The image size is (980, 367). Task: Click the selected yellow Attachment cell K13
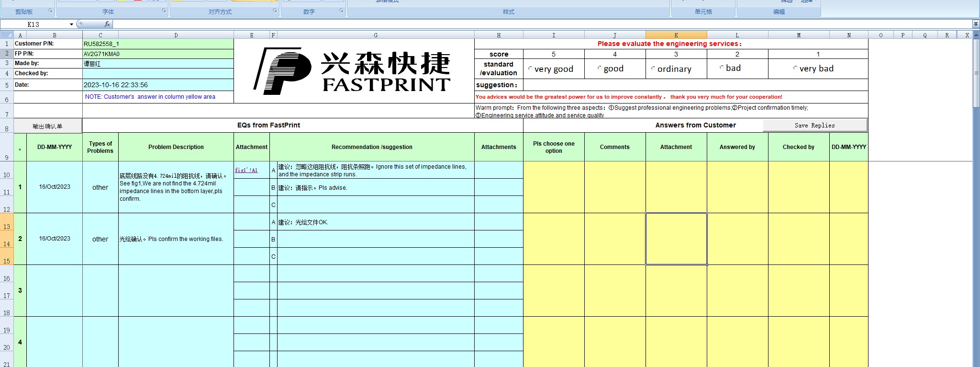point(676,239)
